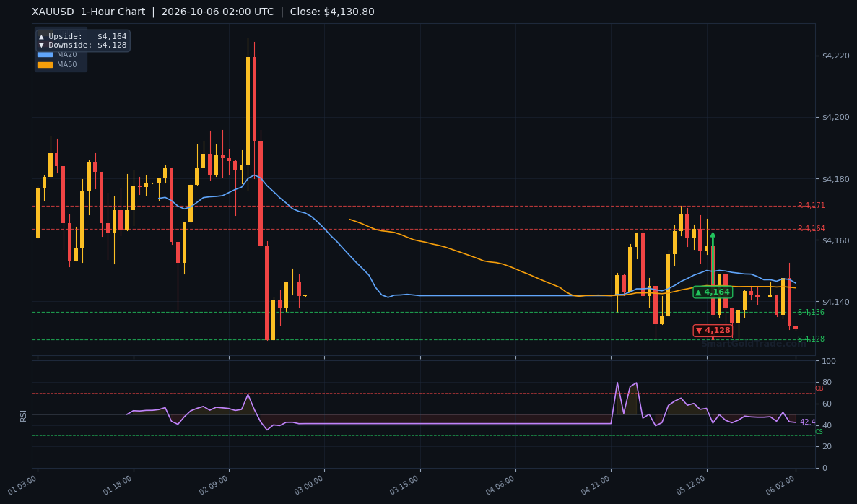857x504 pixels.
Task: Click the 06 02:00 time axis label
Action: tap(781, 485)
